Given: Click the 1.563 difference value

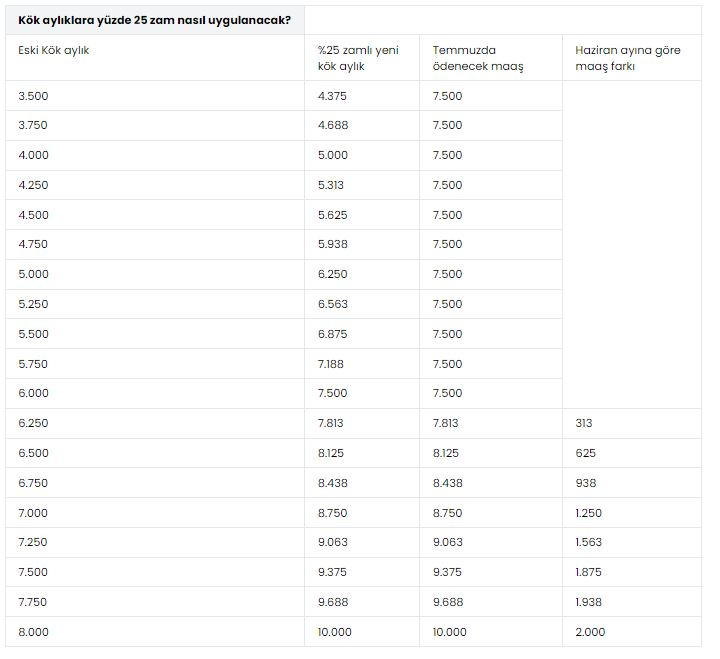Looking at the screenshot, I should [x=590, y=543].
